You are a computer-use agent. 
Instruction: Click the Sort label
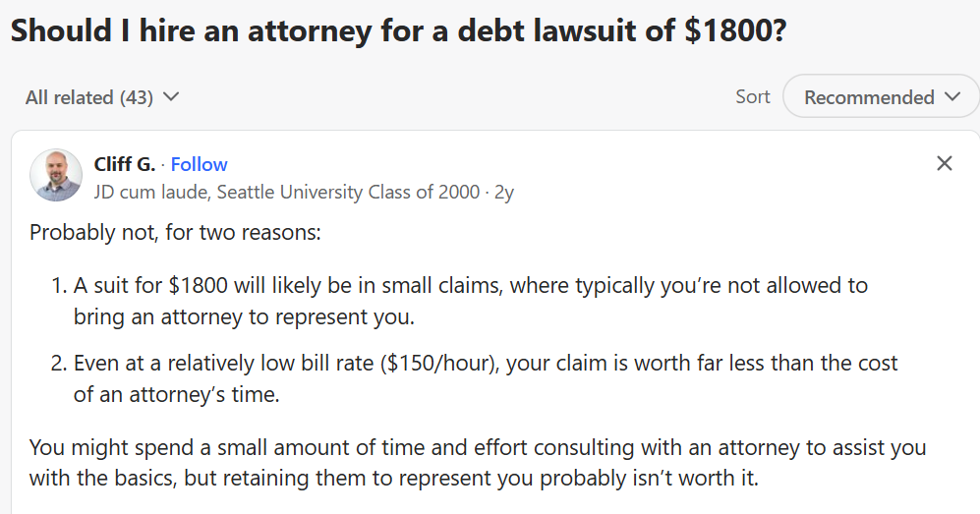pos(753,96)
